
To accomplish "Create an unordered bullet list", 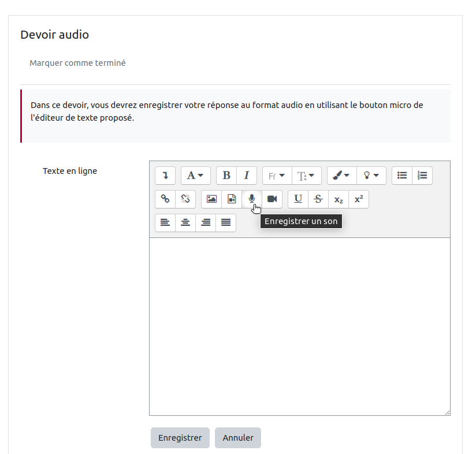I will point(402,175).
